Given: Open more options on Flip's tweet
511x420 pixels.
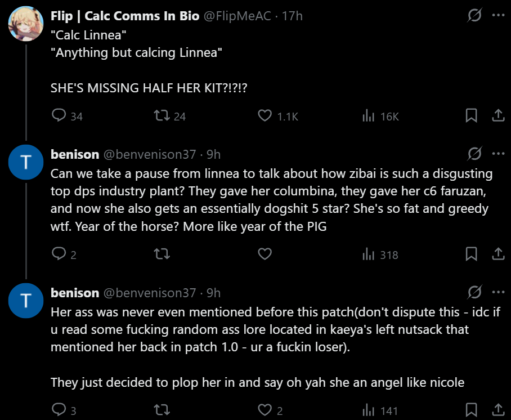Looking at the screenshot, I should point(498,16).
